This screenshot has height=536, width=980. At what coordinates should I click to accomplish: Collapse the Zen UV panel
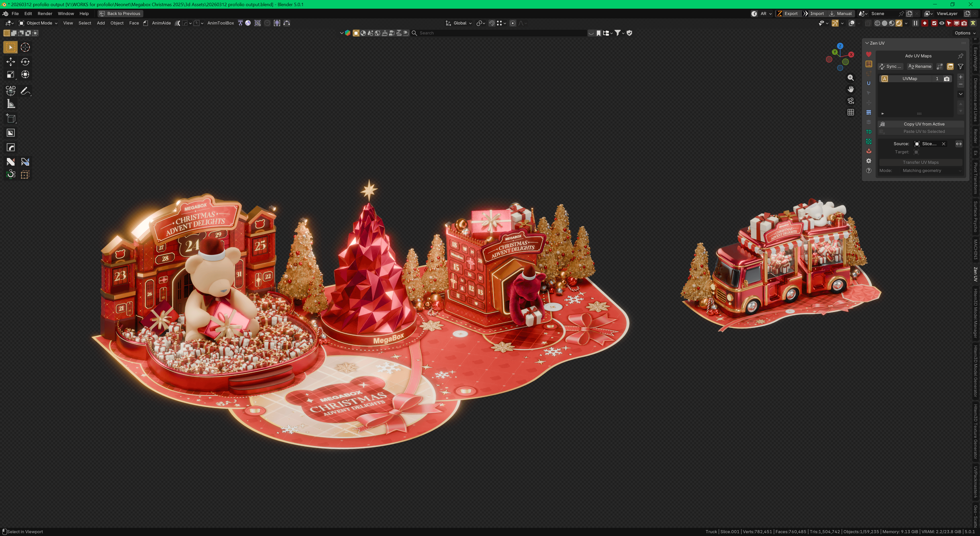(x=867, y=43)
